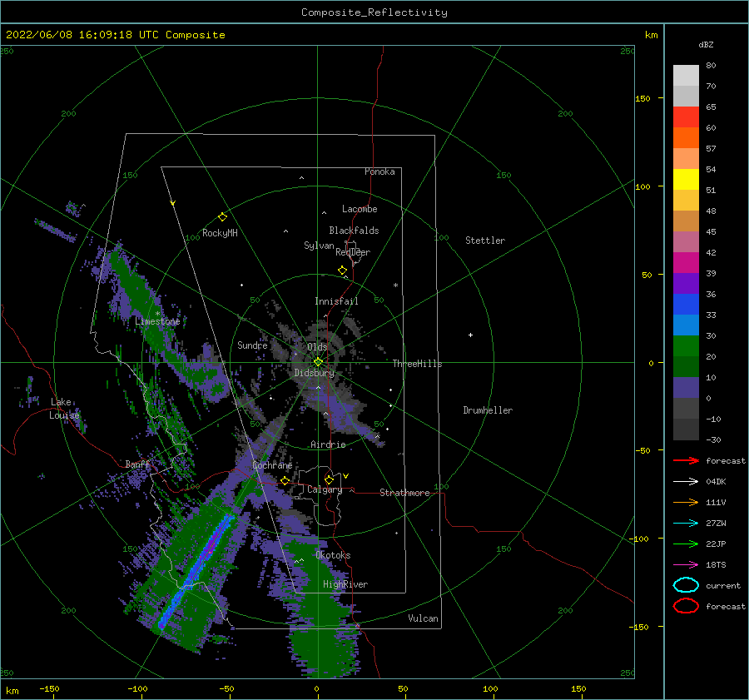Click the 'Calgary' city label

tap(325, 489)
